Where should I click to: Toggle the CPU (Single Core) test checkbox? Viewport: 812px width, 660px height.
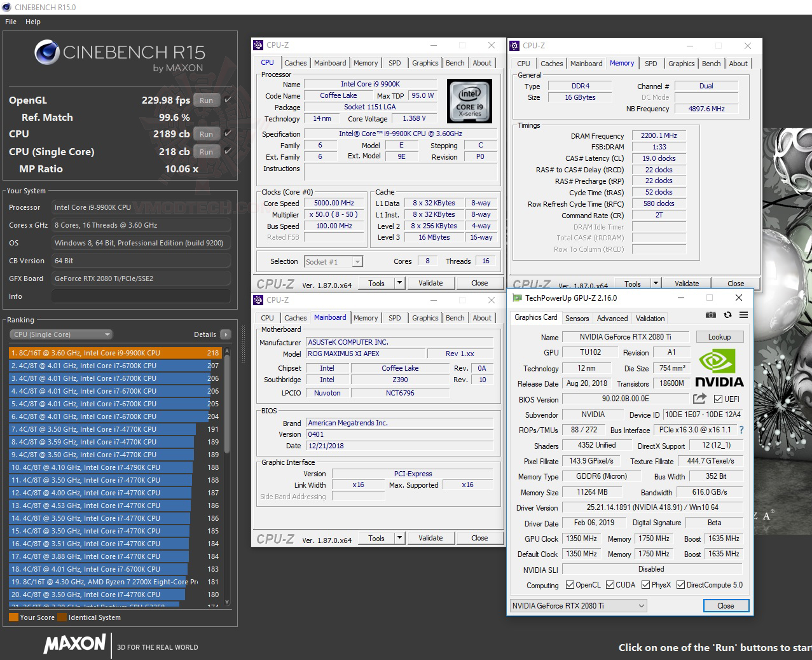tap(228, 151)
